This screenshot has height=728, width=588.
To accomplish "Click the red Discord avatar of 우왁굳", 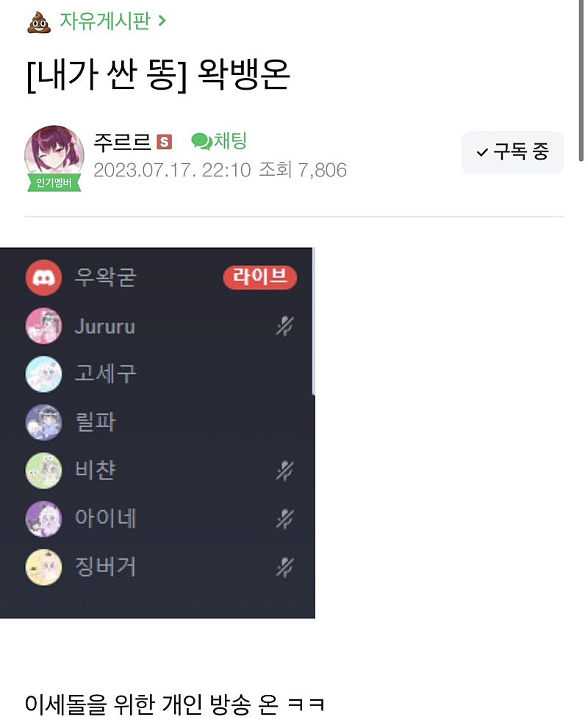I will click(x=43, y=278).
